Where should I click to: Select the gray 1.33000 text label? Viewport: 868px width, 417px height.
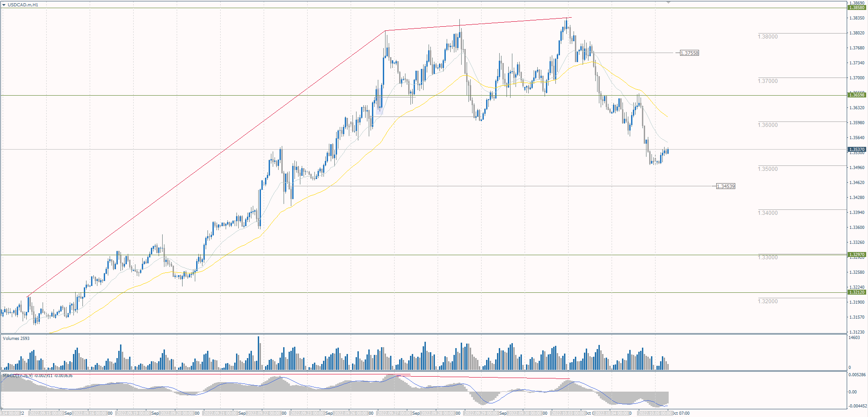[x=767, y=257]
